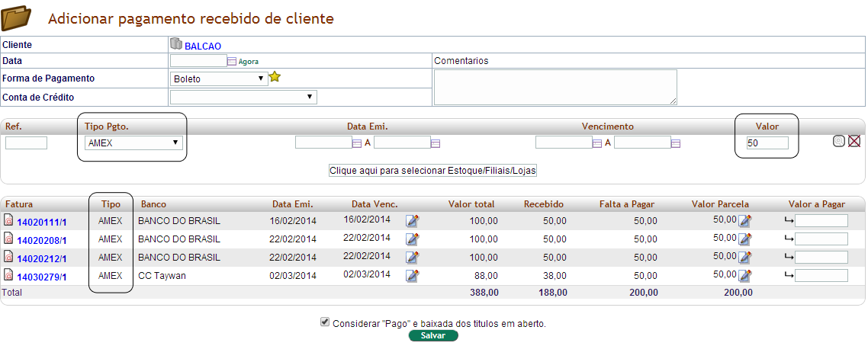Click the Ref. input field

pyautogui.click(x=26, y=143)
